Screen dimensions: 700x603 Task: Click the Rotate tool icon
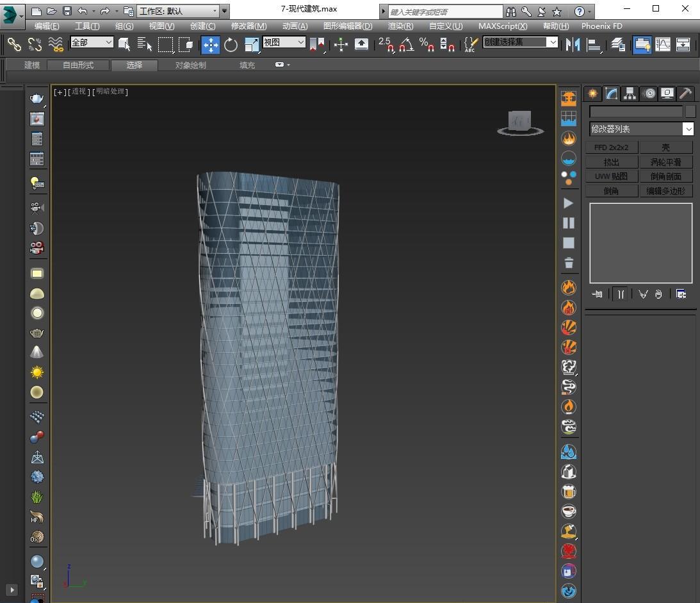click(231, 44)
